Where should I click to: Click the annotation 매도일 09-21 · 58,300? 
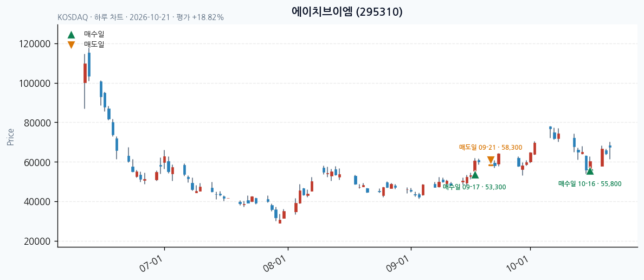(491, 147)
